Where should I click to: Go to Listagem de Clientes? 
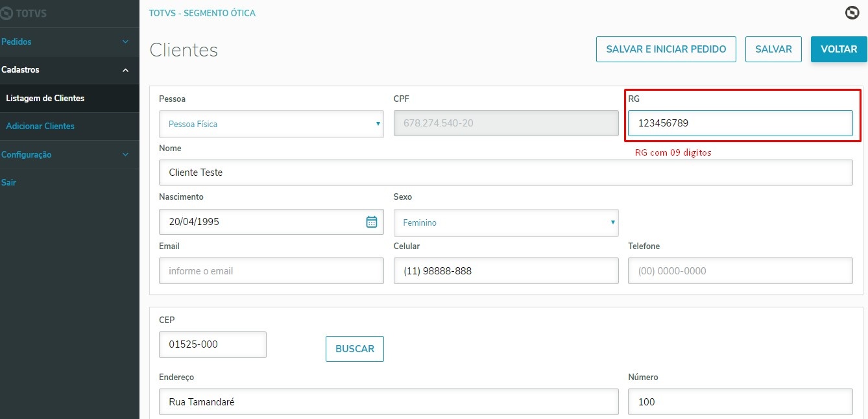pos(45,99)
